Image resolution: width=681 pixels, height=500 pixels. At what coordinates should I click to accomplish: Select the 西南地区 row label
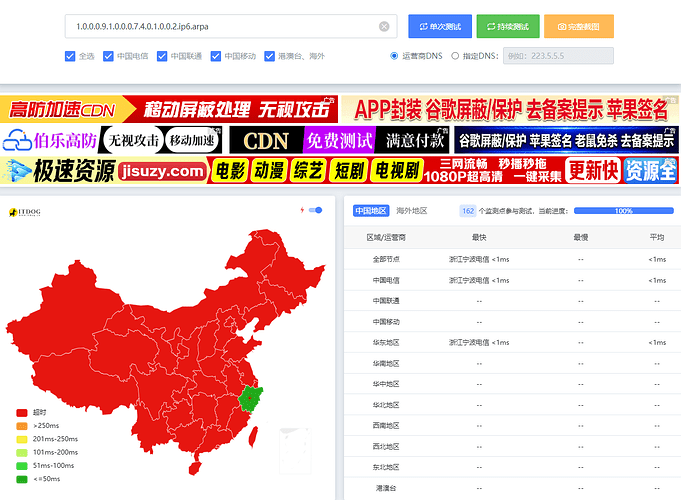[386, 426]
